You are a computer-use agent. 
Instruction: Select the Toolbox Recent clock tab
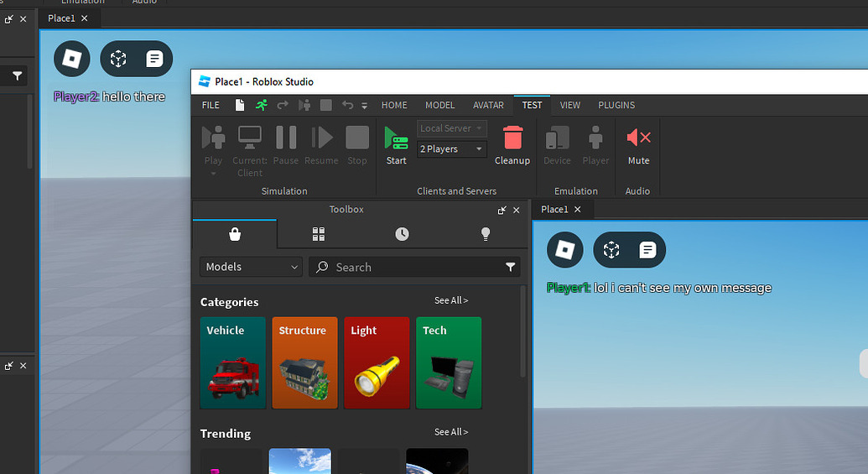[x=402, y=234]
